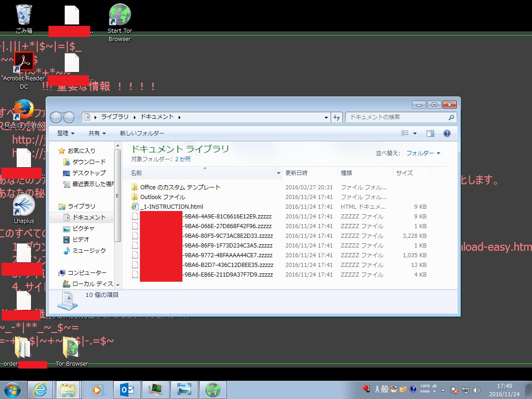Click the IME 般 conversion mode indicator
Viewport: 532px width, 399px height.
[384, 389]
